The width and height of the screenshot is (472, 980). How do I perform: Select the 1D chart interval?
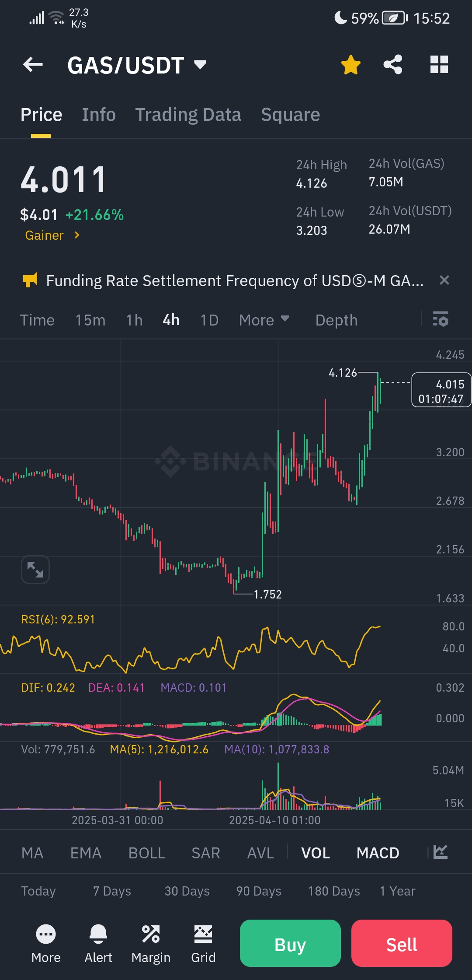(209, 320)
